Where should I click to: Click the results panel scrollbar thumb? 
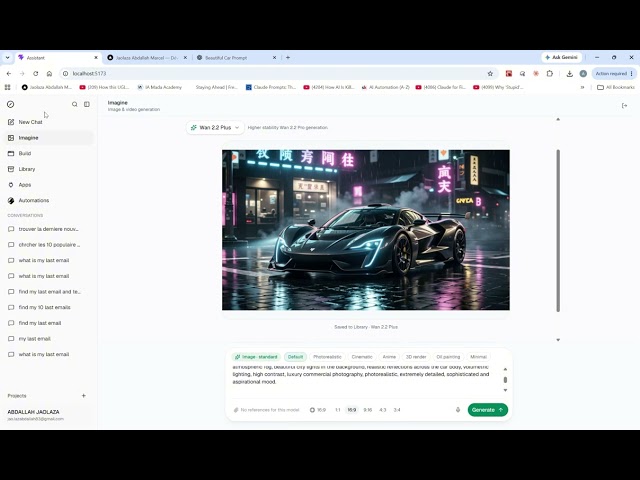[x=558, y=231]
